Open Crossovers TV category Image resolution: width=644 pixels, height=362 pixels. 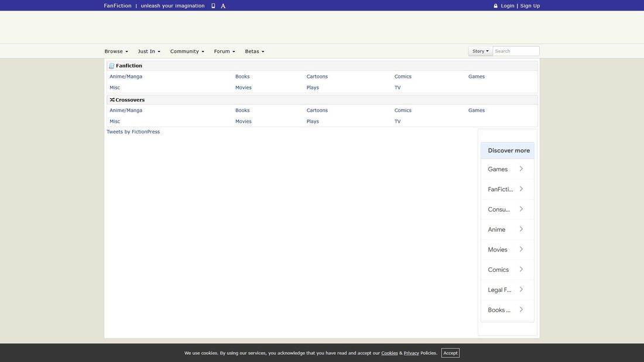(x=398, y=122)
